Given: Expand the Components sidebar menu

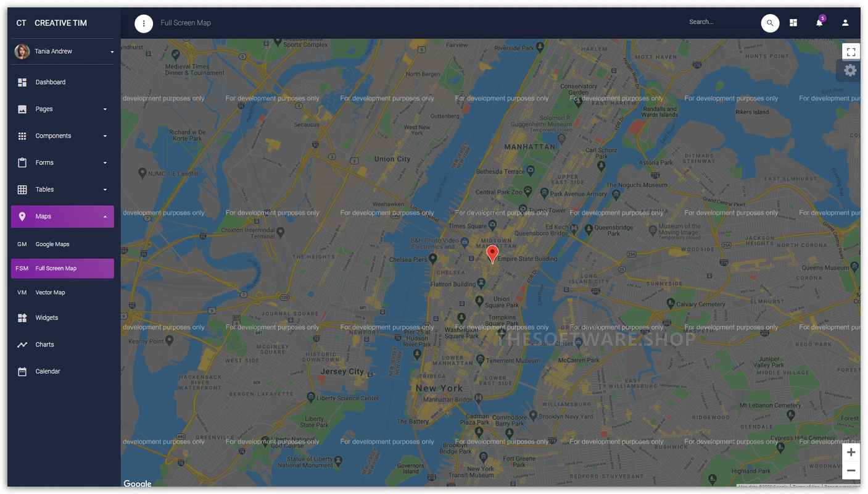Looking at the screenshot, I should click(62, 136).
